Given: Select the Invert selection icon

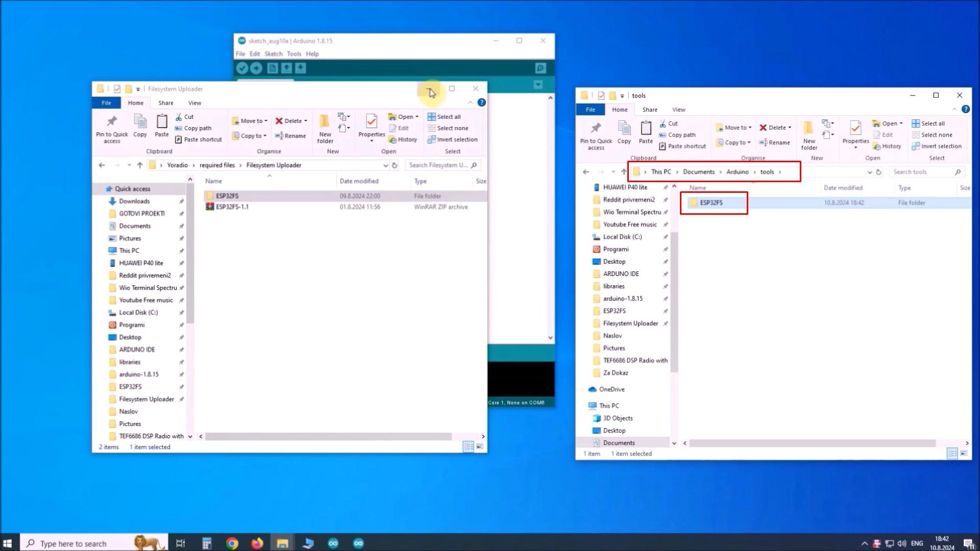Looking at the screenshot, I should (431, 139).
